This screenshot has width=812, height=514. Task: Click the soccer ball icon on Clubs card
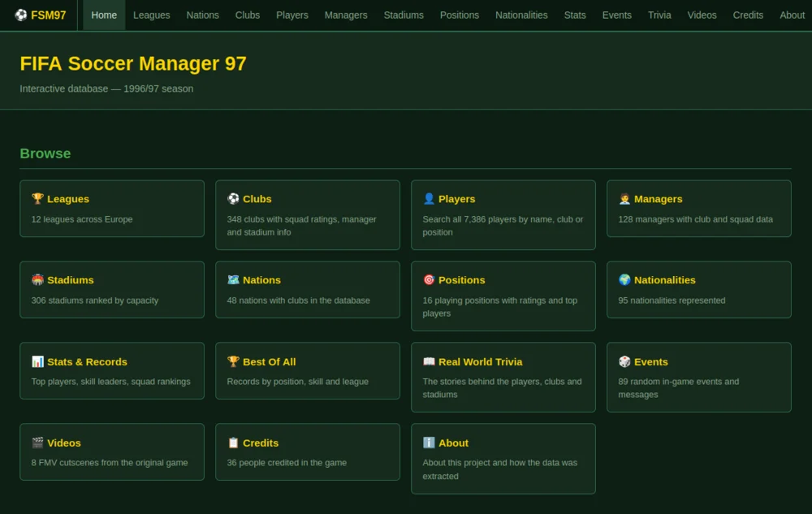pos(233,199)
